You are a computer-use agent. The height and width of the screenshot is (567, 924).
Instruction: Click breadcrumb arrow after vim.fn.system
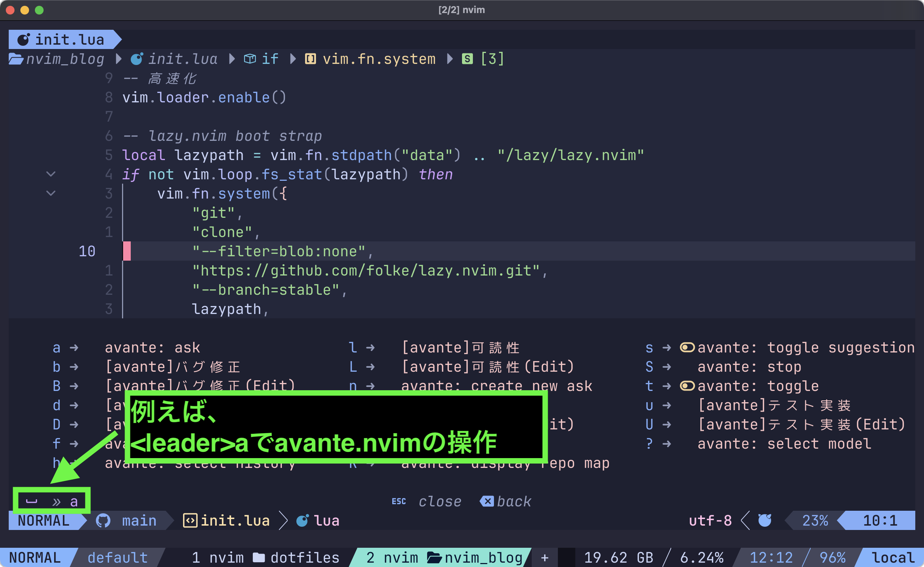(450, 59)
